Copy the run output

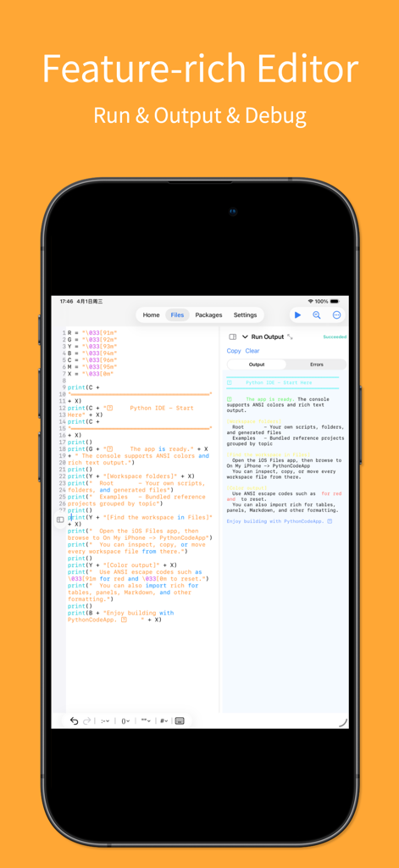[234, 350]
